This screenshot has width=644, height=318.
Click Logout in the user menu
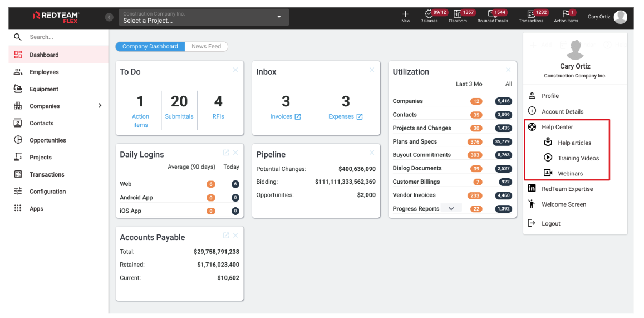click(x=550, y=223)
